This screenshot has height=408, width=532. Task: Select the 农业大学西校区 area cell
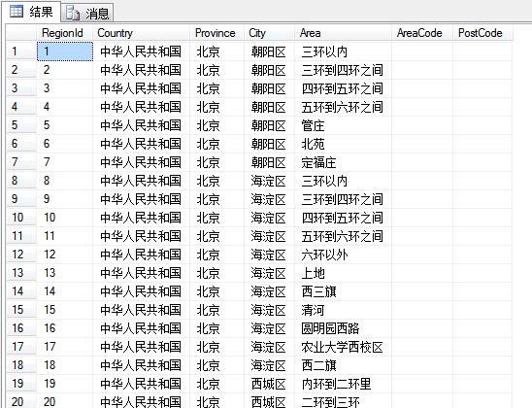tap(343, 347)
